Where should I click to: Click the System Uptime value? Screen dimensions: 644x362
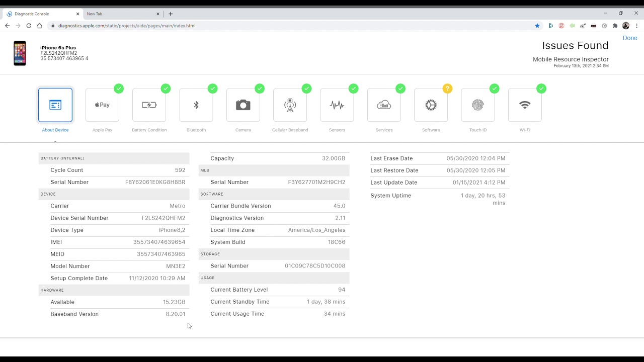(483, 199)
